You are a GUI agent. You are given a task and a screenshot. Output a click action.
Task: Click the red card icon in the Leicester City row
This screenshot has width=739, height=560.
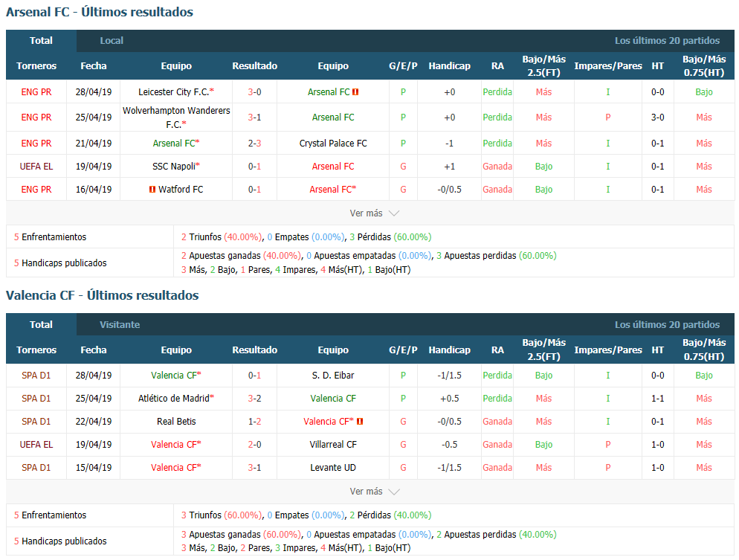(355, 92)
